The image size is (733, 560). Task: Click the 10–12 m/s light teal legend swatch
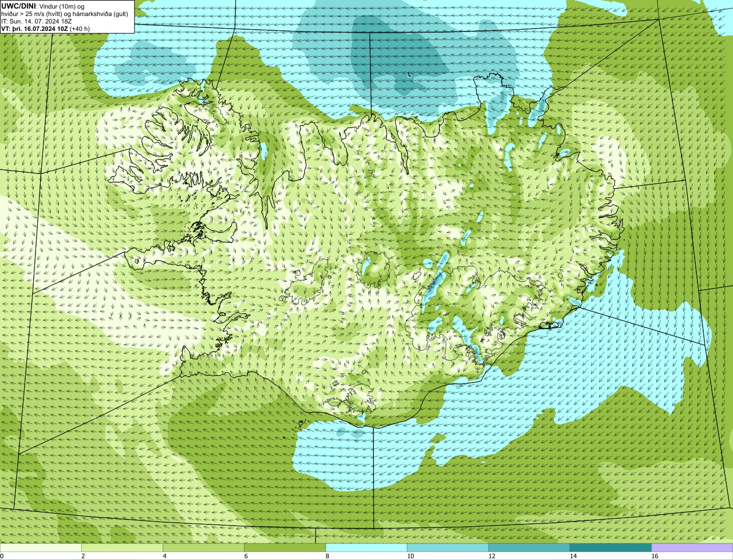tap(448, 548)
